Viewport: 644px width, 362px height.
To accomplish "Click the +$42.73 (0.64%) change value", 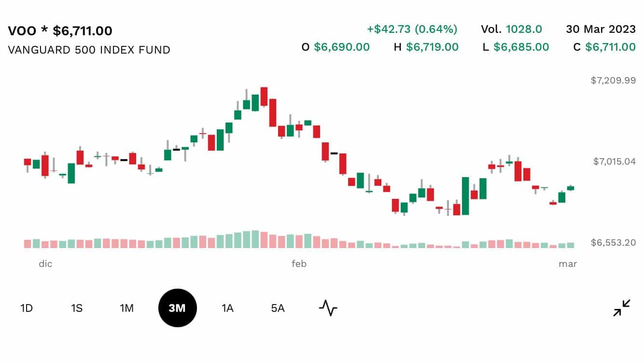I will 412,29.
